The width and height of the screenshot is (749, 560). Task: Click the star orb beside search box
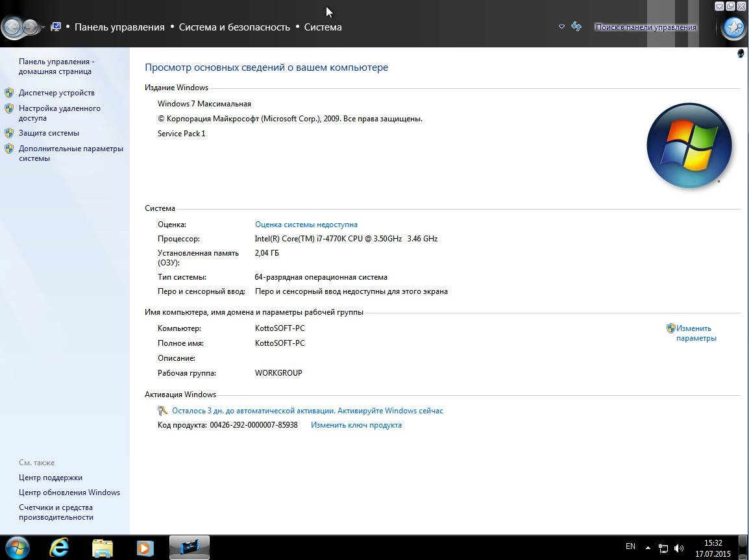pyautogui.click(x=734, y=27)
